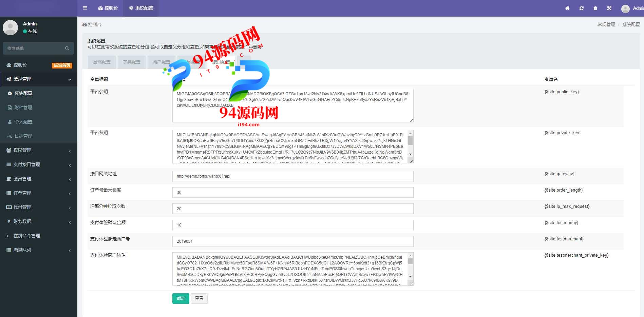Screen dimensions: 644x317
Task: Click the 订单号最大长度 input field
Action: (293, 192)
